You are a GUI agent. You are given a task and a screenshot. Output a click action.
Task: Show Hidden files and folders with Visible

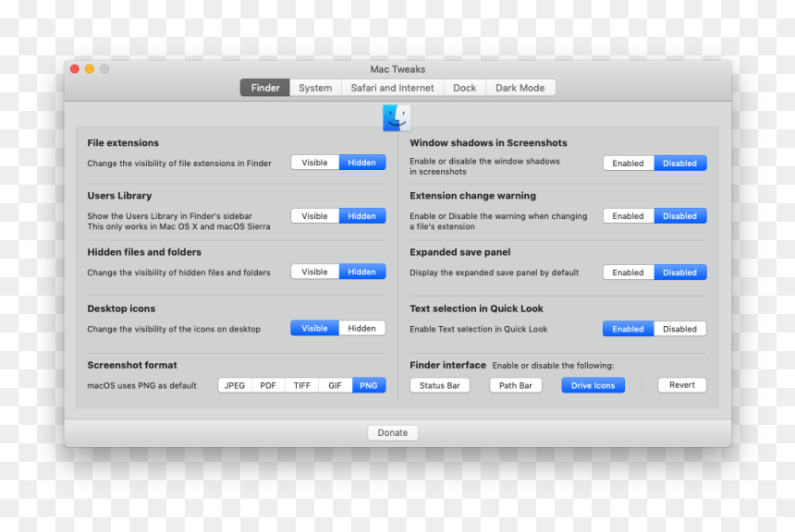click(315, 272)
